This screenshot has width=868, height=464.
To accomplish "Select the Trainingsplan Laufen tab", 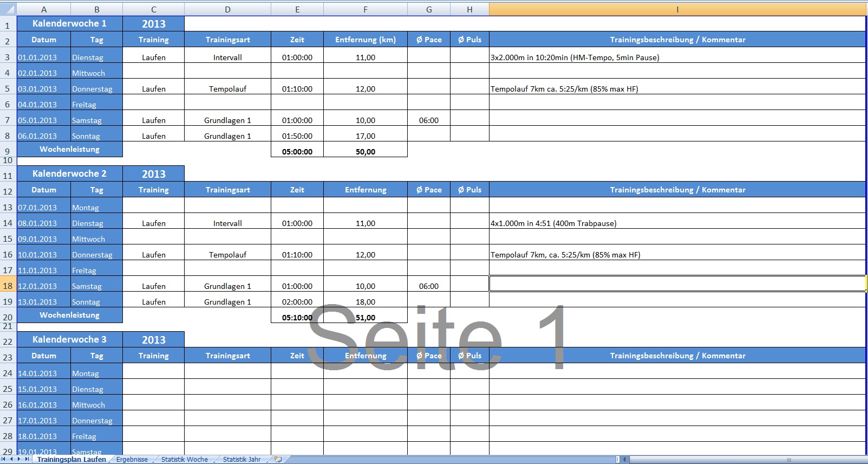I will click(71, 460).
